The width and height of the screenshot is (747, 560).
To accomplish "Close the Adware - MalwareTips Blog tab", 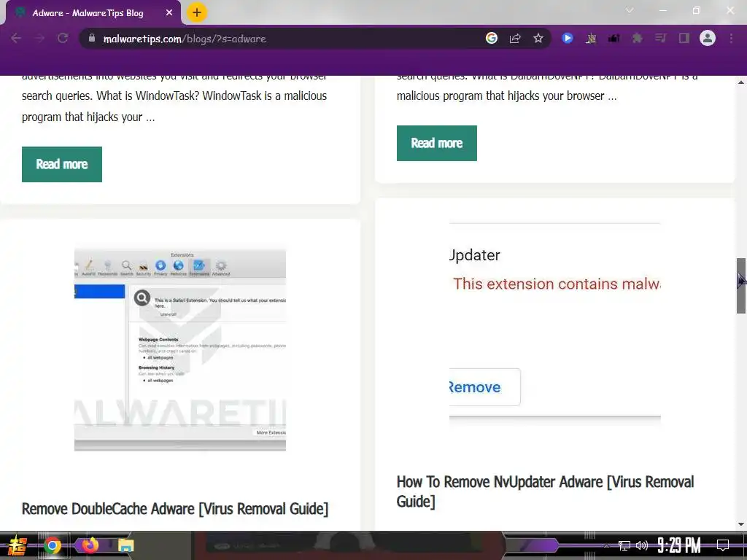I will tap(169, 13).
